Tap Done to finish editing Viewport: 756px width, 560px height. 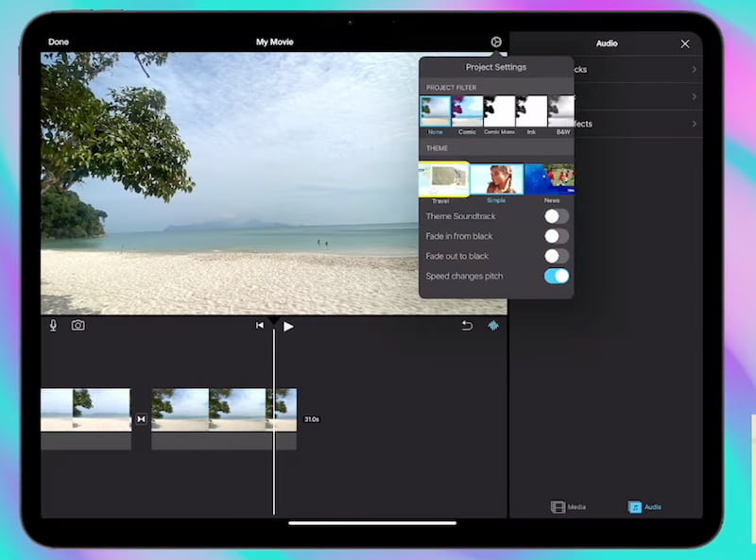coord(59,42)
